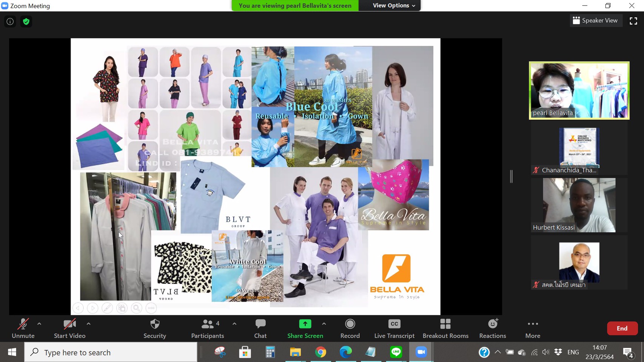Image resolution: width=644 pixels, height=362 pixels.
Task: Turn on camera with Start Video
Action: pos(69,328)
